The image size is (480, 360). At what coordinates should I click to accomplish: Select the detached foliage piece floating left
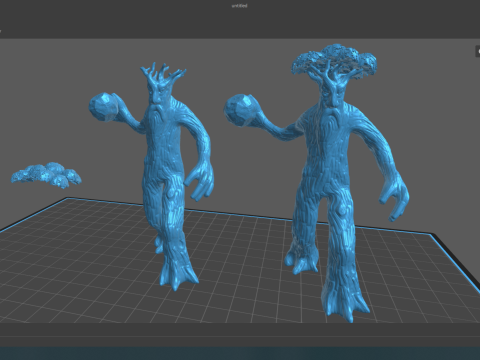click(46, 175)
